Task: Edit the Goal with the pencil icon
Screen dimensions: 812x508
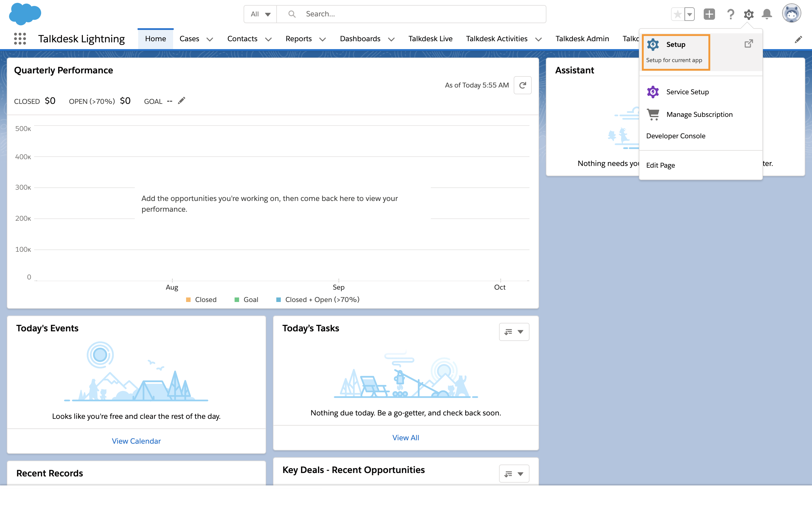Action: [181, 101]
